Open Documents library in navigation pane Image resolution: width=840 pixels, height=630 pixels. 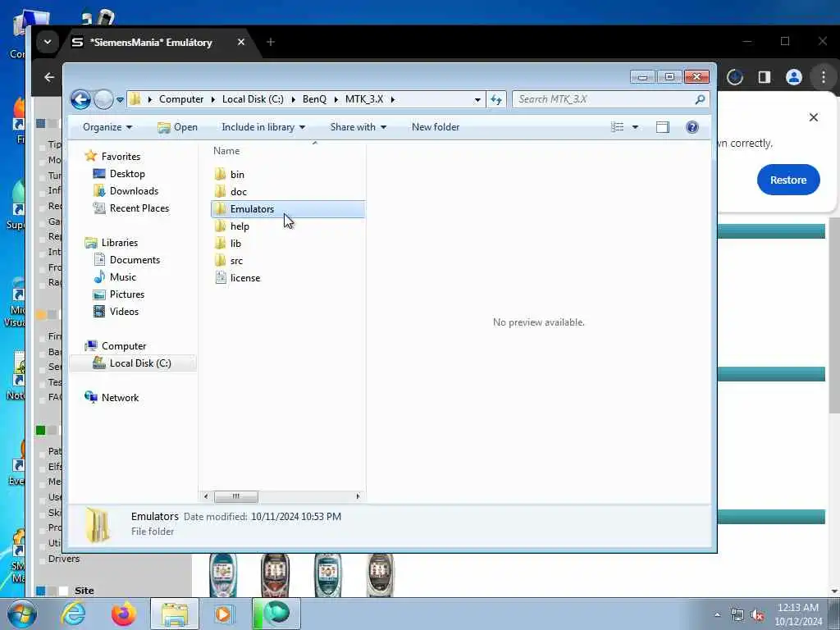pos(135,260)
